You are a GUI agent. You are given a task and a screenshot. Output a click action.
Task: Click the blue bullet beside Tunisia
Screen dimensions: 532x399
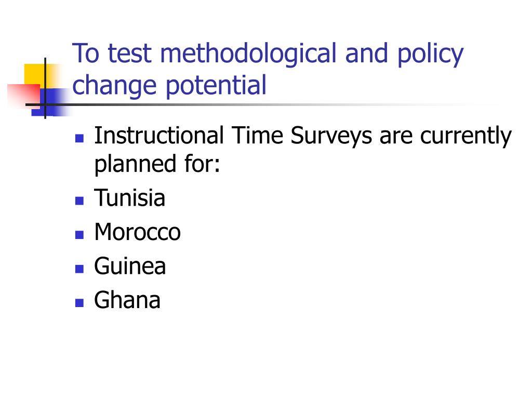tap(79, 200)
